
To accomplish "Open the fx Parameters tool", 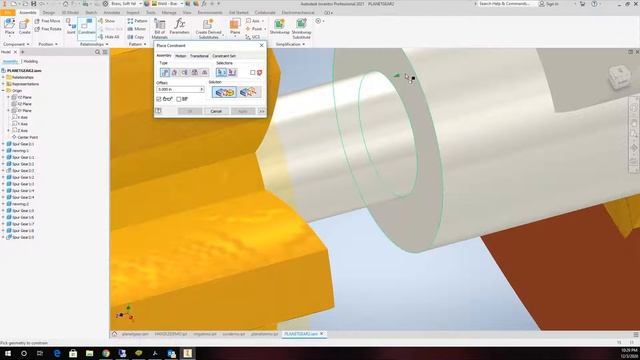I will (x=180, y=27).
